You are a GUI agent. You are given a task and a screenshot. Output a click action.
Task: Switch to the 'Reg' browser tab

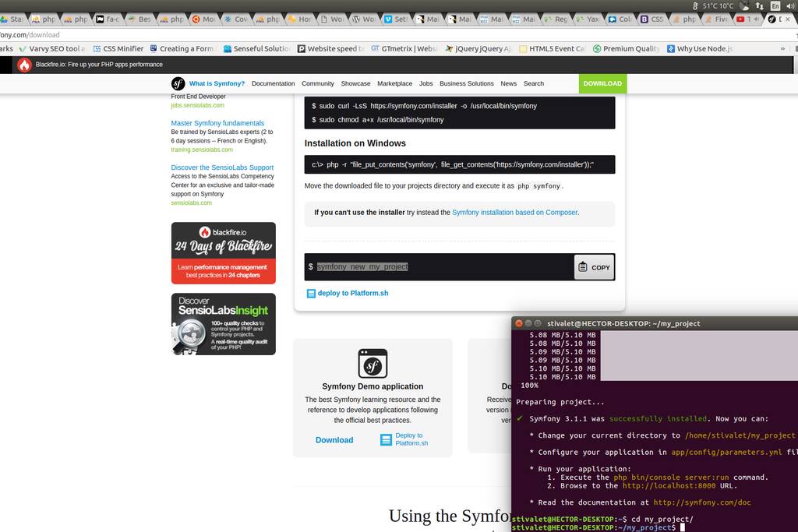pyautogui.click(x=556, y=19)
